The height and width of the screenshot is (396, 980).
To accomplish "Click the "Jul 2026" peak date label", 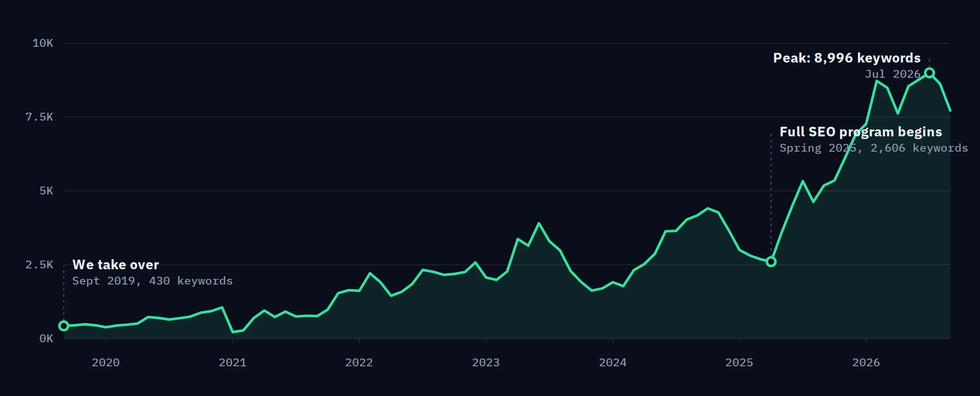I will tap(892, 74).
